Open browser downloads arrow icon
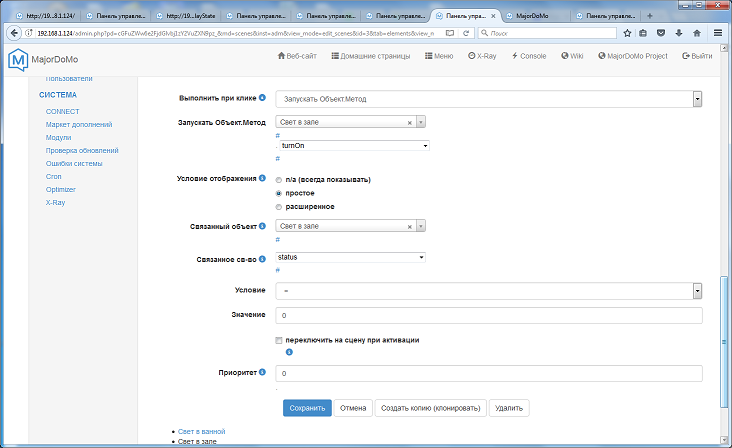This screenshot has width=732, height=448. [x=679, y=33]
